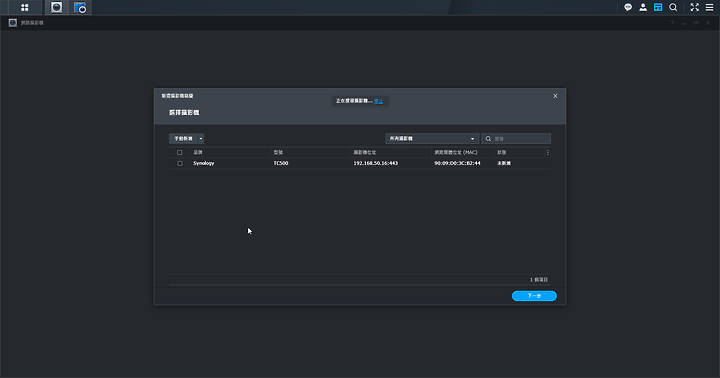Open the main menu grid icon
720x378 pixels.
tap(24, 7)
